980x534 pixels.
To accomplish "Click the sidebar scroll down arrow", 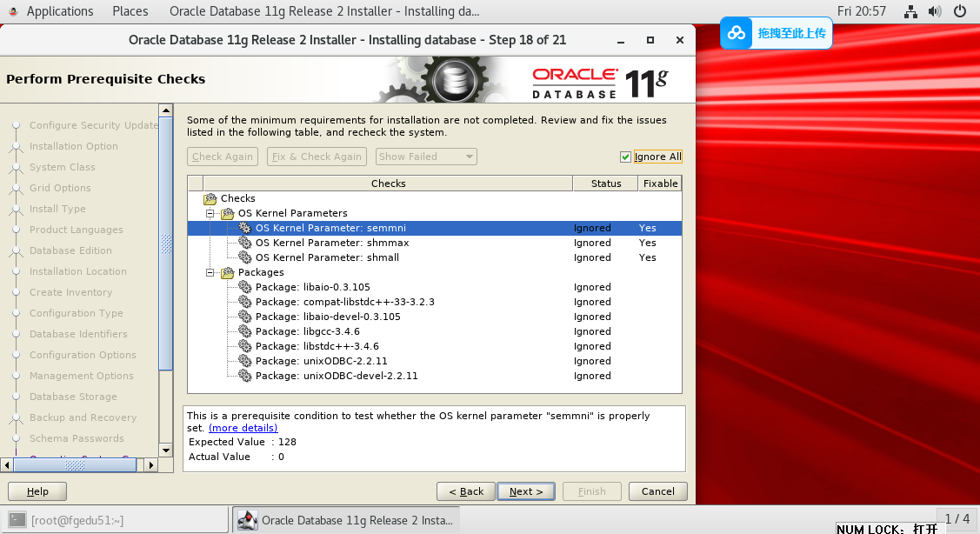I will point(165,451).
